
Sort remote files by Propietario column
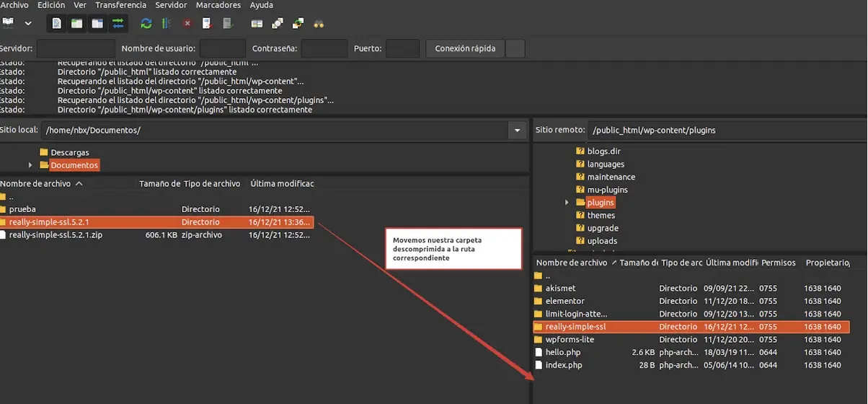click(828, 263)
